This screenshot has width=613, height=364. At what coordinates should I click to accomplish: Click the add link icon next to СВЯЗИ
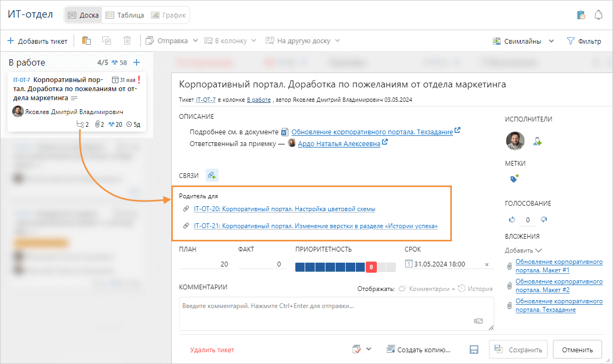(x=212, y=175)
